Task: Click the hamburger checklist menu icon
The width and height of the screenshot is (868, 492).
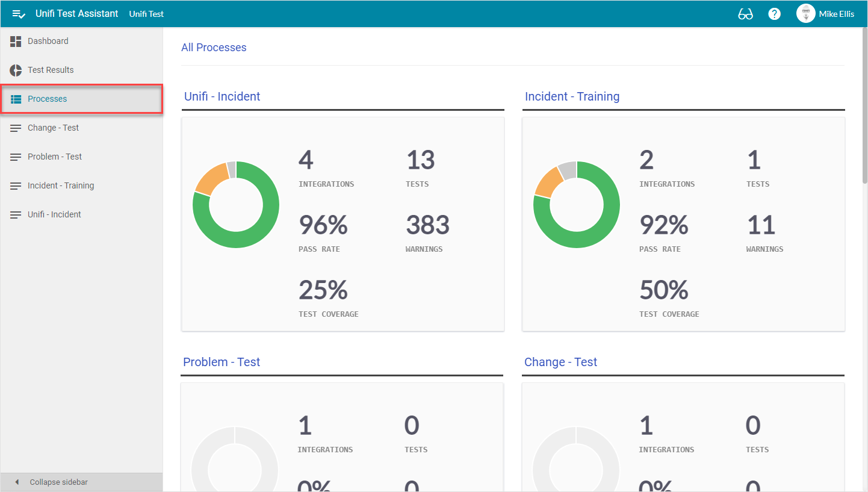Action: coord(19,14)
